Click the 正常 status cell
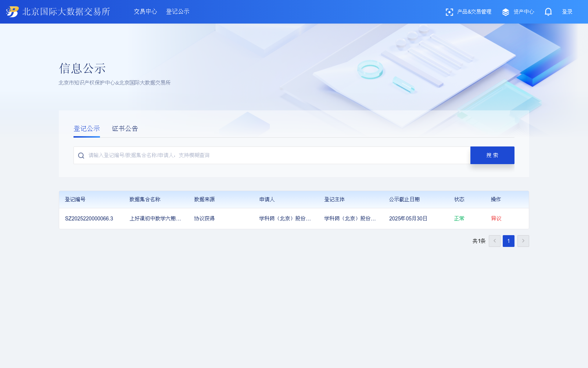Viewport: 588px width, 368px height. tap(459, 219)
